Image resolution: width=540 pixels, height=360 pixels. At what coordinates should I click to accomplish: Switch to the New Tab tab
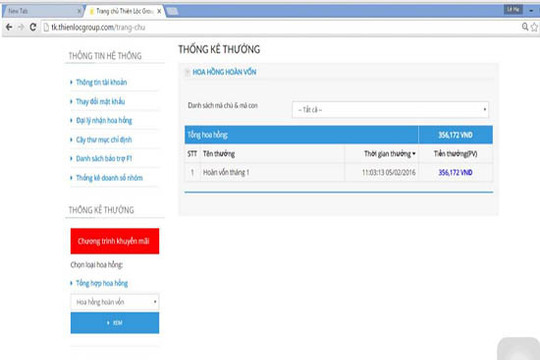pos(42,11)
